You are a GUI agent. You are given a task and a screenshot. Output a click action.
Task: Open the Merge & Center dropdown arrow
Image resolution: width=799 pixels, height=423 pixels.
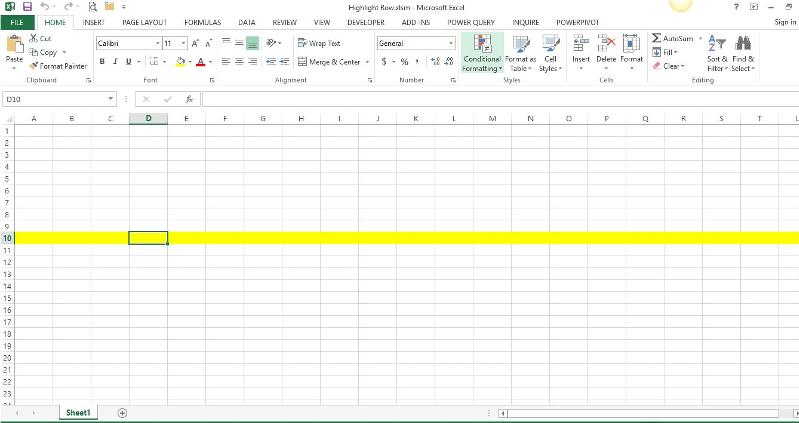(367, 62)
